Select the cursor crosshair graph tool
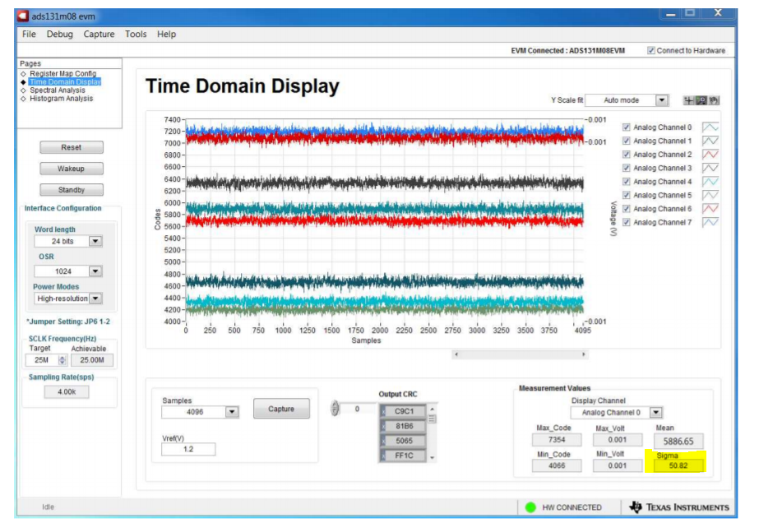Screen dimensions: 759x532 [x=689, y=99]
